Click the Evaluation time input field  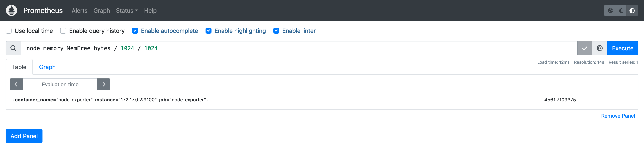point(60,84)
